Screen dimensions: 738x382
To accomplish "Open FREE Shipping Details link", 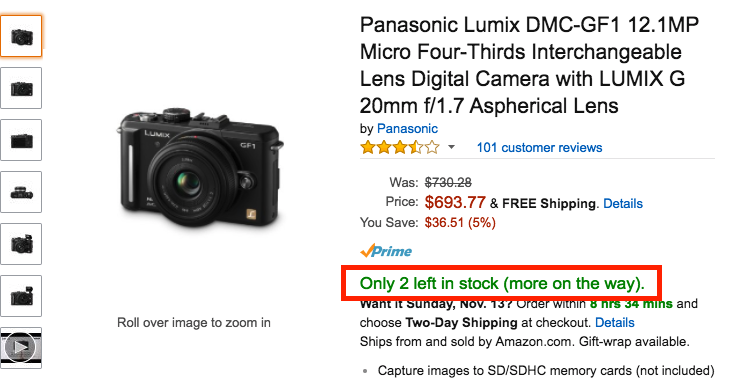I will (623, 203).
